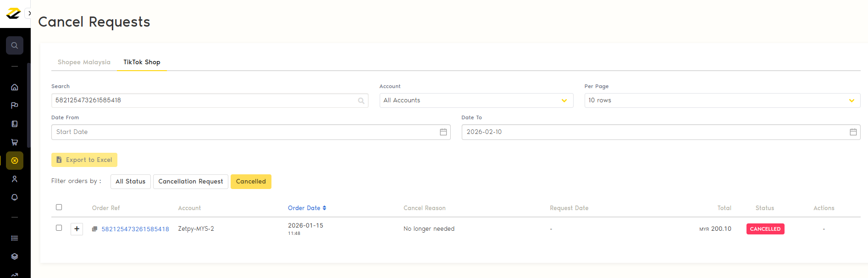Expand order row with plus button
The image size is (868, 278).
tap(77, 229)
